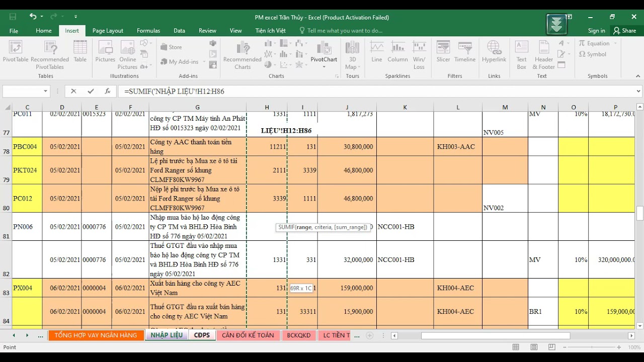The image size is (644, 362).
Task: Insert Header & Footer
Action: (x=543, y=54)
